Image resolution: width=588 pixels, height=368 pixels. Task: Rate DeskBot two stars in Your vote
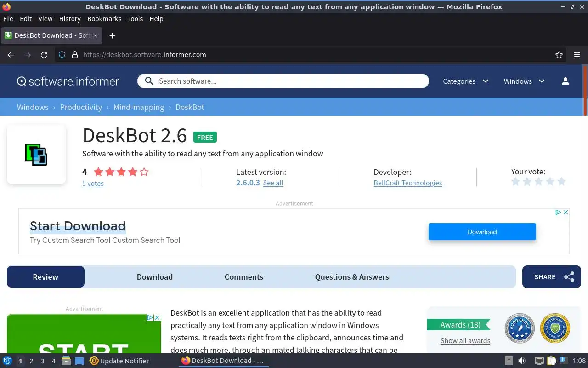pos(527,182)
